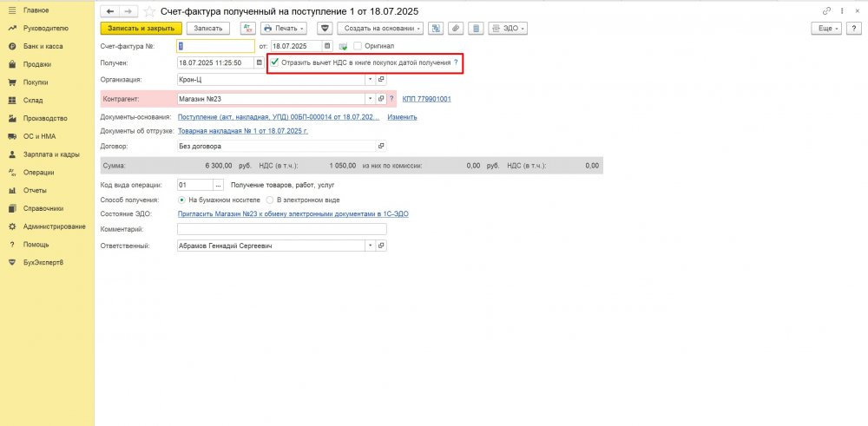This screenshot has width=868, height=426.
Task: Click Пригласить Магазин №23 к обмену link
Action: click(293, 213)
